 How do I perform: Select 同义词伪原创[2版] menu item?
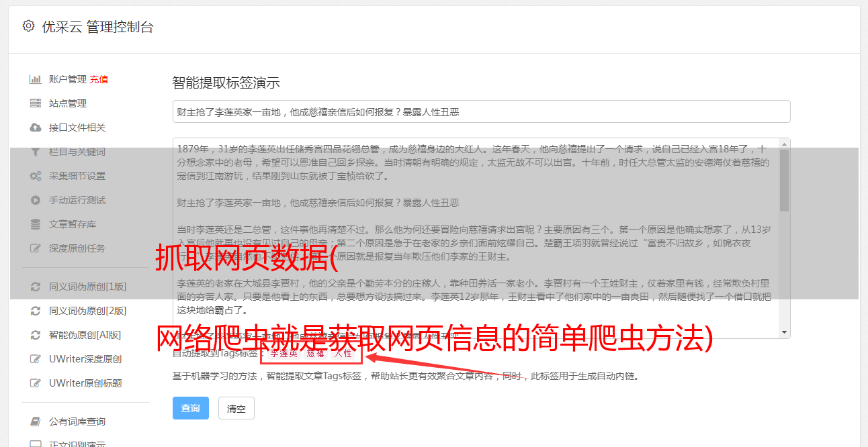click(x=88, y=311)
